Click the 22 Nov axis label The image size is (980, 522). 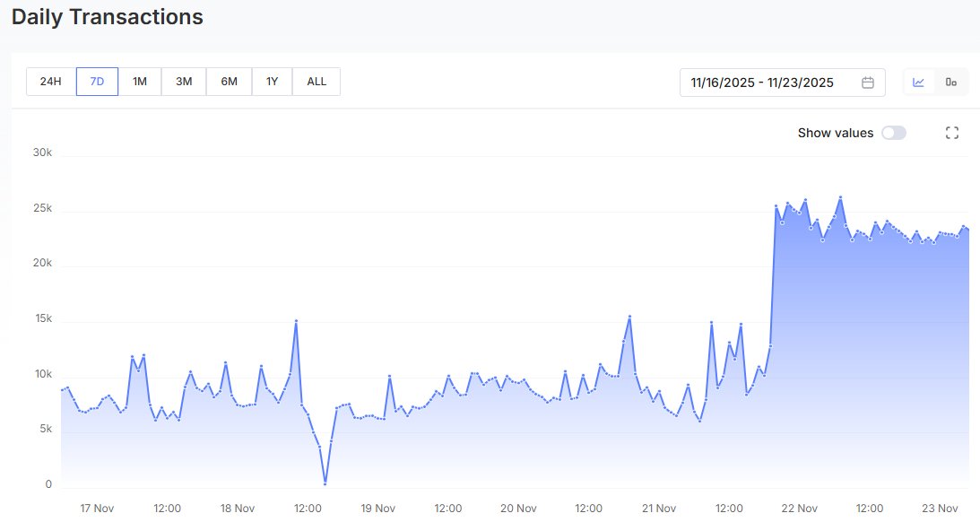800,508
